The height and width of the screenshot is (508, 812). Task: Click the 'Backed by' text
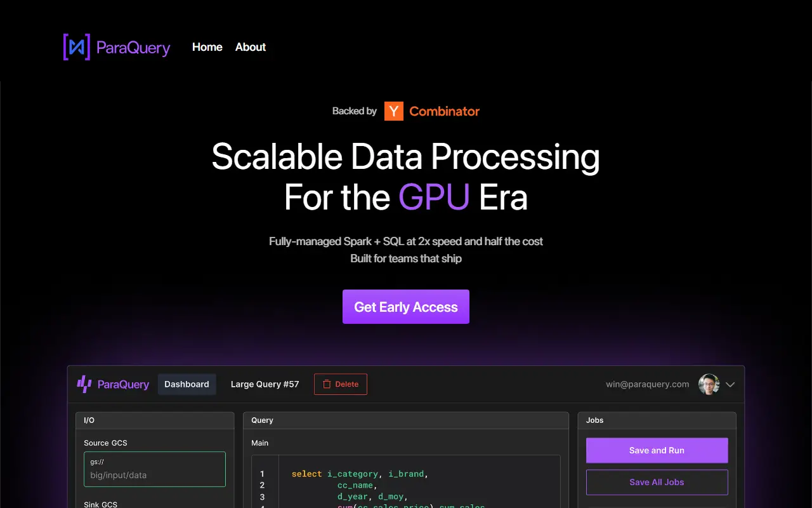(355, 111)
